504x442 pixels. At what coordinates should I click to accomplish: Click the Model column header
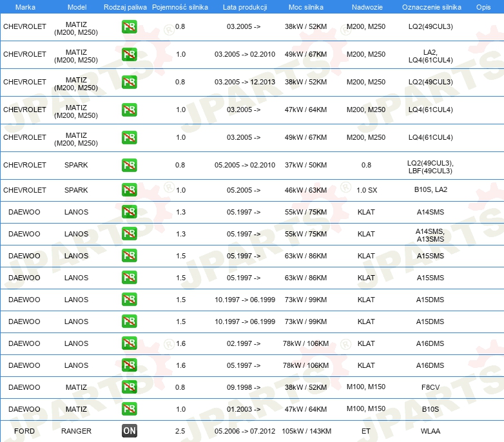(x=77, y=6)
